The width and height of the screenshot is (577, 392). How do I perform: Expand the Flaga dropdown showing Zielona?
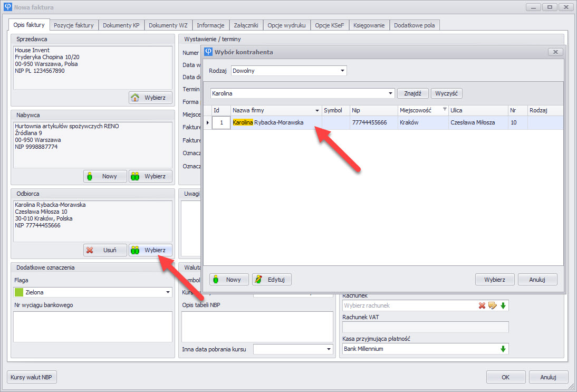click(168, 292)
